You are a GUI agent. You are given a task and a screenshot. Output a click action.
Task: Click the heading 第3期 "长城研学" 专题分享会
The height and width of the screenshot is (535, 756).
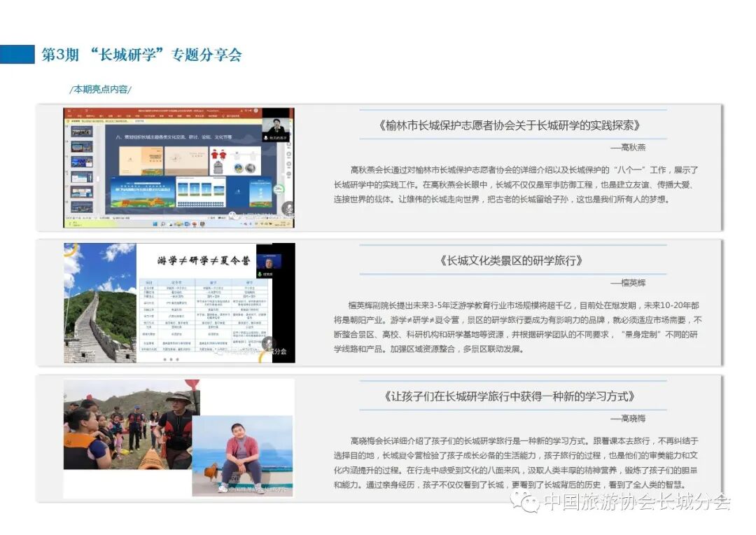tap(141, 55)
